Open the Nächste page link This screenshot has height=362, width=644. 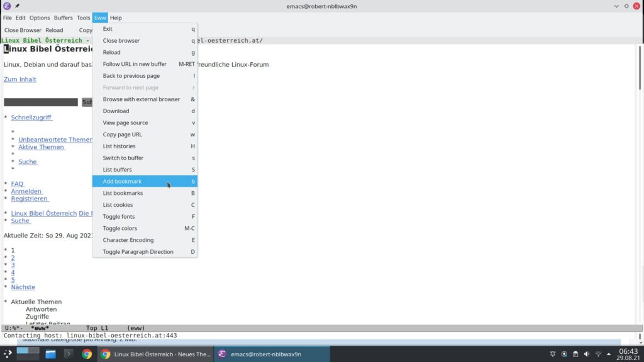coord(23,287)
